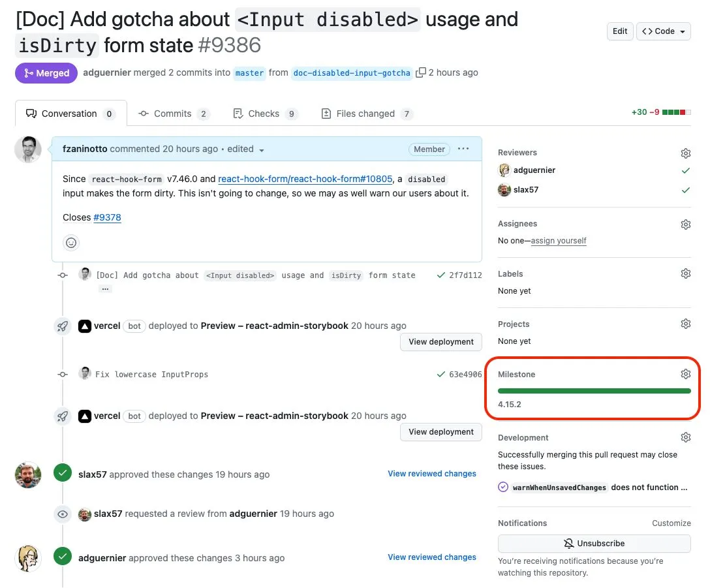Open the Milestone settings gear
The height and width of the screenshot is (588, 710).
point(686,373)
